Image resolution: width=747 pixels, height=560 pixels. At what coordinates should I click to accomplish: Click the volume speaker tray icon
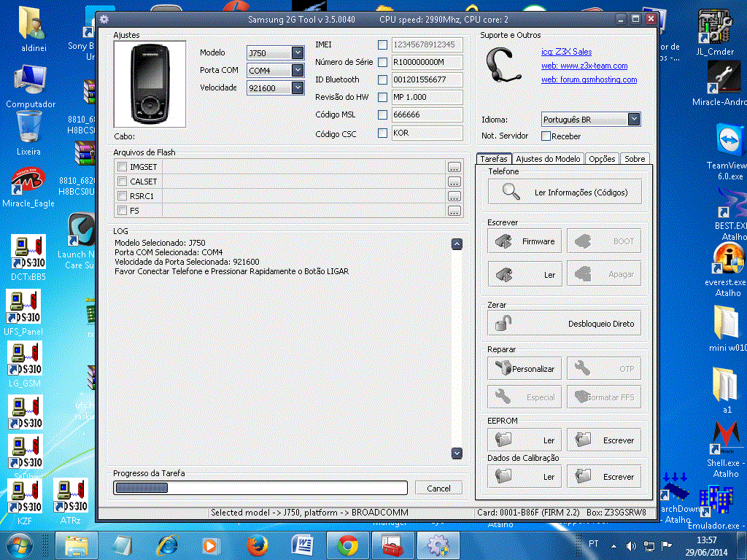(x=631, y=545)
